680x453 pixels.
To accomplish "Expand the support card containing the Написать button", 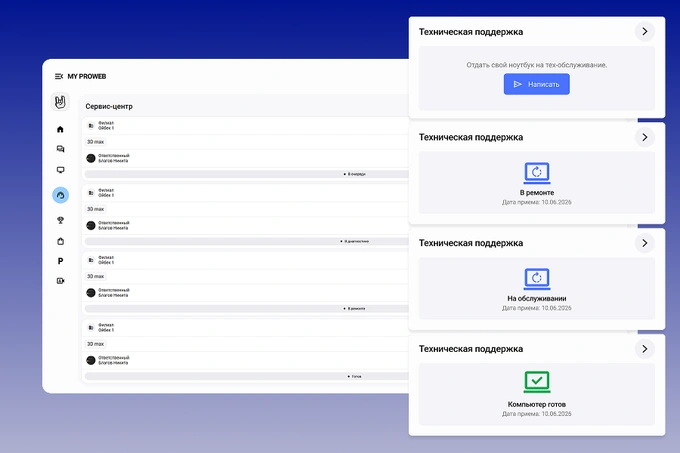I will (644, 32).
